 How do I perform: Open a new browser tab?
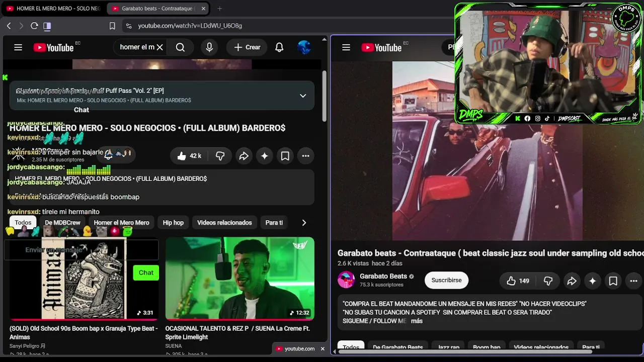pyautogui.click(x=219, y=9)
